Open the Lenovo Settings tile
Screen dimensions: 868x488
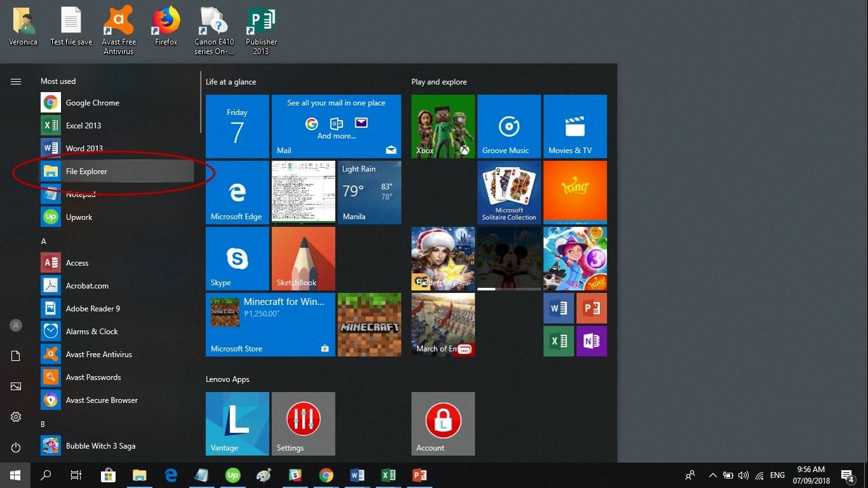[x=303, y=424]
